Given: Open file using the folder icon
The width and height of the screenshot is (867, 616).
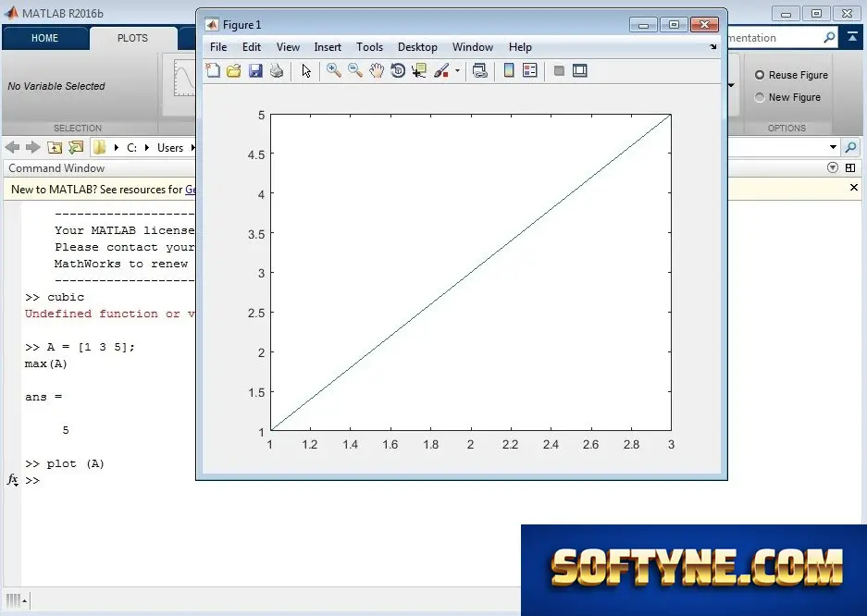Looking at the screenshot, I should coord(234,70).
